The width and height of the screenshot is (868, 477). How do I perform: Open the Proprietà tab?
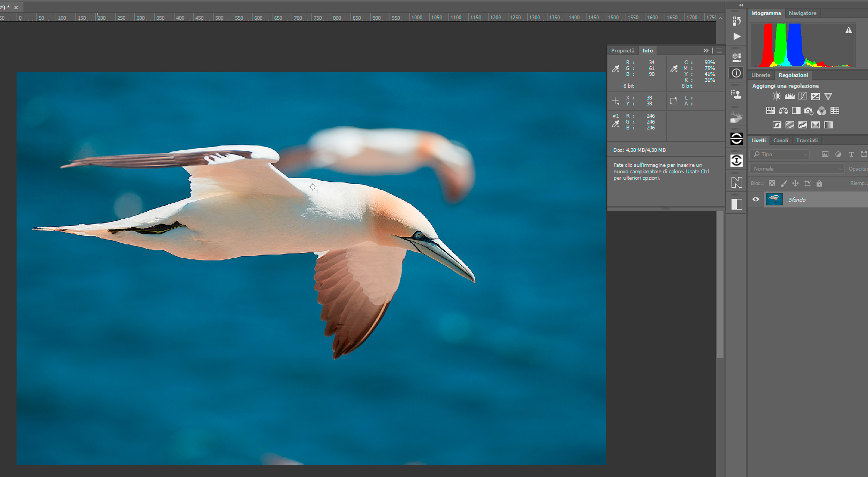click(622, 51)
